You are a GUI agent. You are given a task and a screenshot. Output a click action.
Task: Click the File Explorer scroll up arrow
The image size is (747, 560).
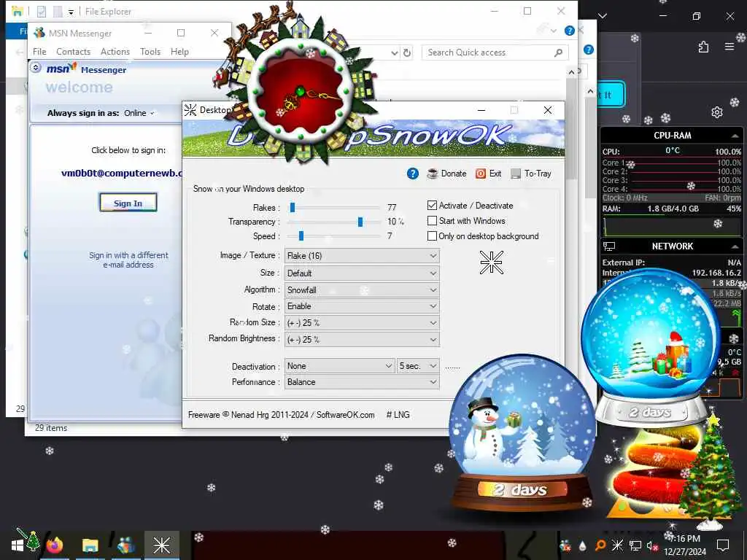pos(571,72)
